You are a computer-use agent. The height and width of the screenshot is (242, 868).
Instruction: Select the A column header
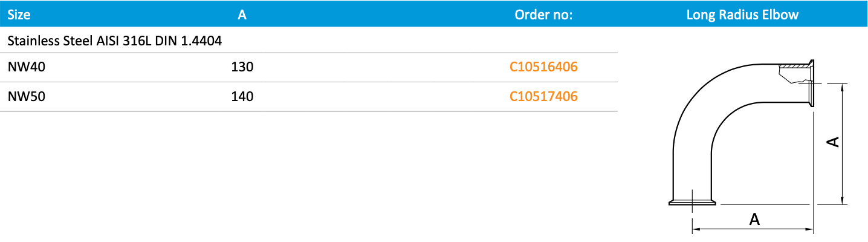click(242, 15)
